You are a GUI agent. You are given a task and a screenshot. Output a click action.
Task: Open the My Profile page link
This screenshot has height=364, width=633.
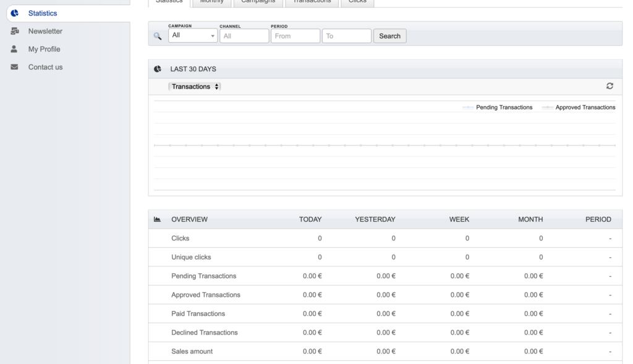[44, 49]
